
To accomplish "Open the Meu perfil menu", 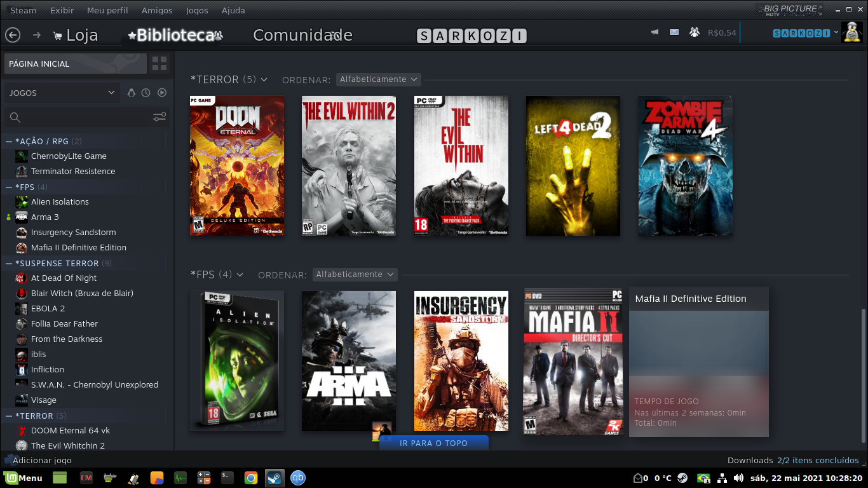I will (107, 11).
